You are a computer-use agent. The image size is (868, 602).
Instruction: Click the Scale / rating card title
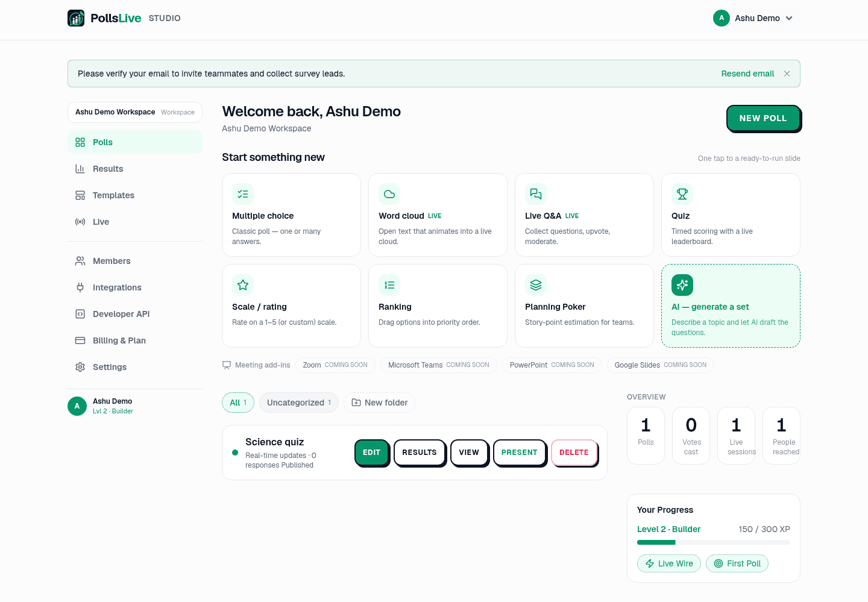pyautogui.click(x=259, y=307)
